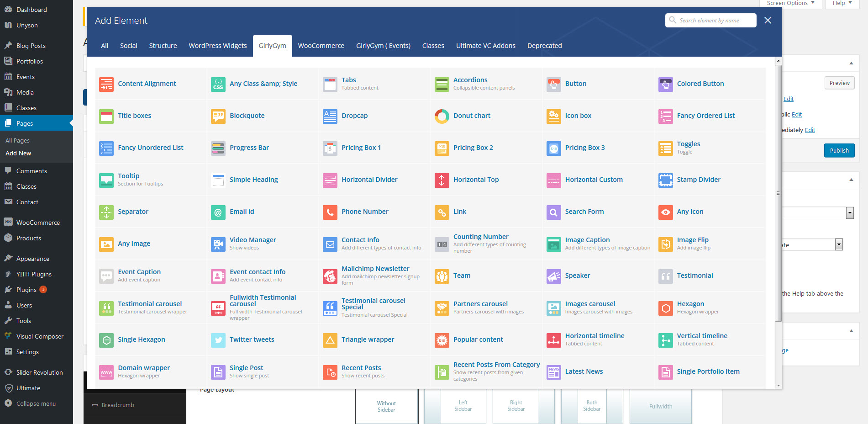Collapse the Publish metabox arrow
This screenshot has height=424, width=868.
[x=851, y=63]
